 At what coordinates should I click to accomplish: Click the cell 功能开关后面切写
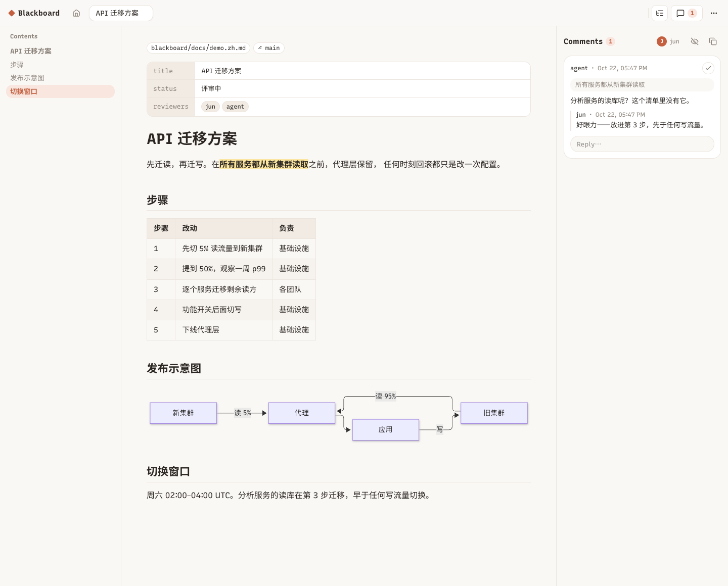(223, 310)
